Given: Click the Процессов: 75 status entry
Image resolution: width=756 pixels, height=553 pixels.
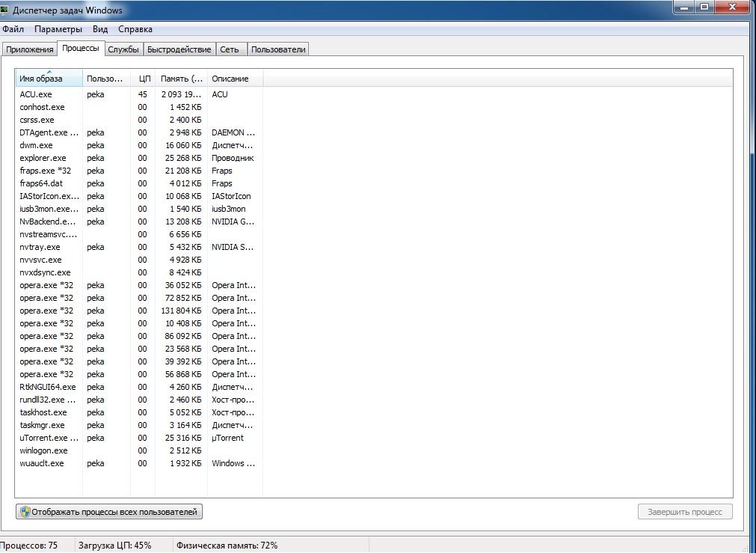Looking at the screenshot, I should click(x=29, y=546).
